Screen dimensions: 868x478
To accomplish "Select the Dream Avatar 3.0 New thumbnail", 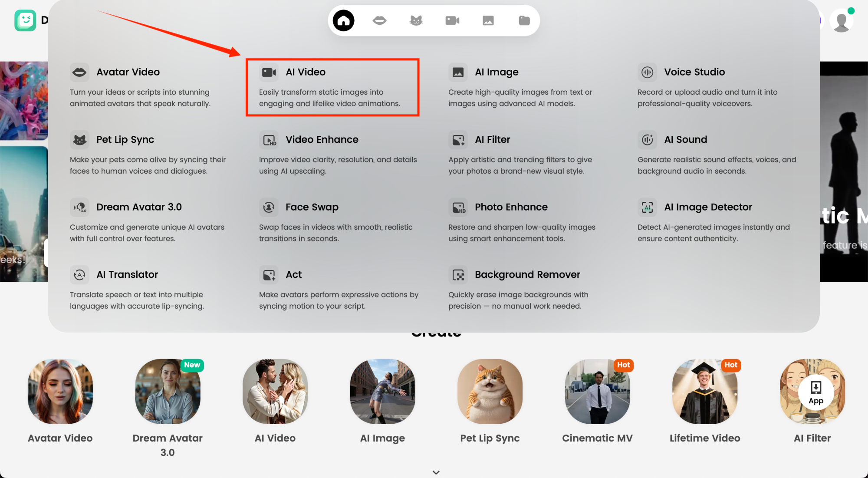I will (x=168, y=391).
